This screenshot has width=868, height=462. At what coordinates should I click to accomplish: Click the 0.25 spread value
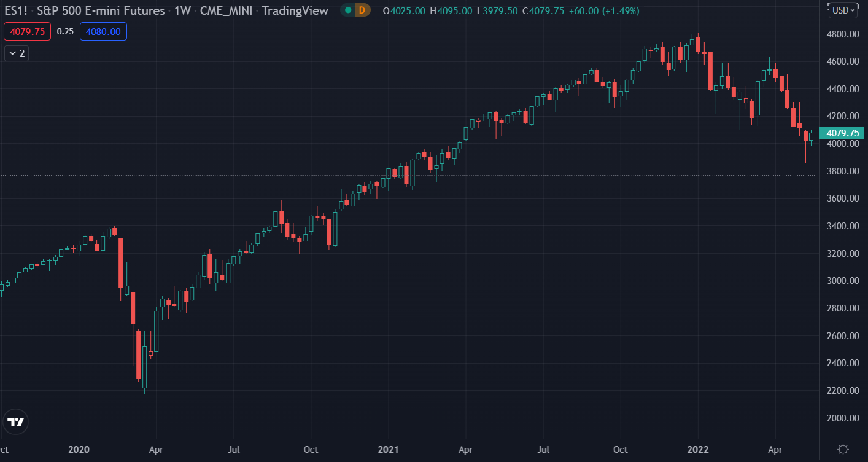(65, 31)
